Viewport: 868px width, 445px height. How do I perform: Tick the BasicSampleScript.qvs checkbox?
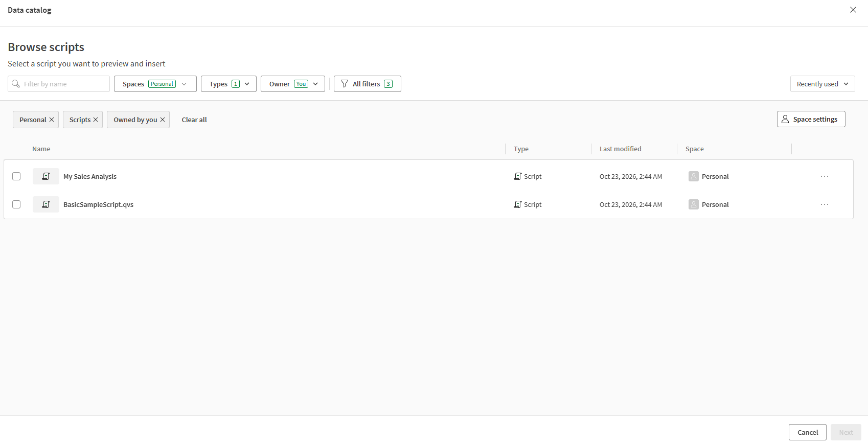coord(16,204)
